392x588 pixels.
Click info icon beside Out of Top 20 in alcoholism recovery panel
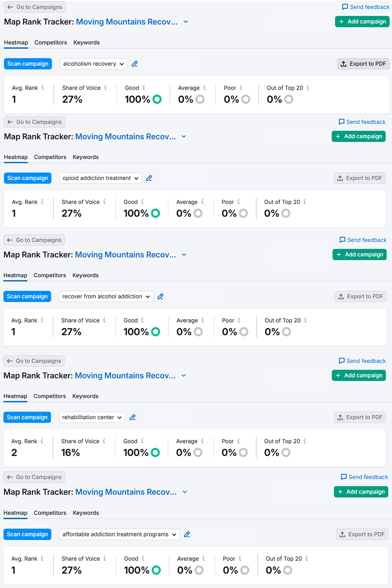308,88
